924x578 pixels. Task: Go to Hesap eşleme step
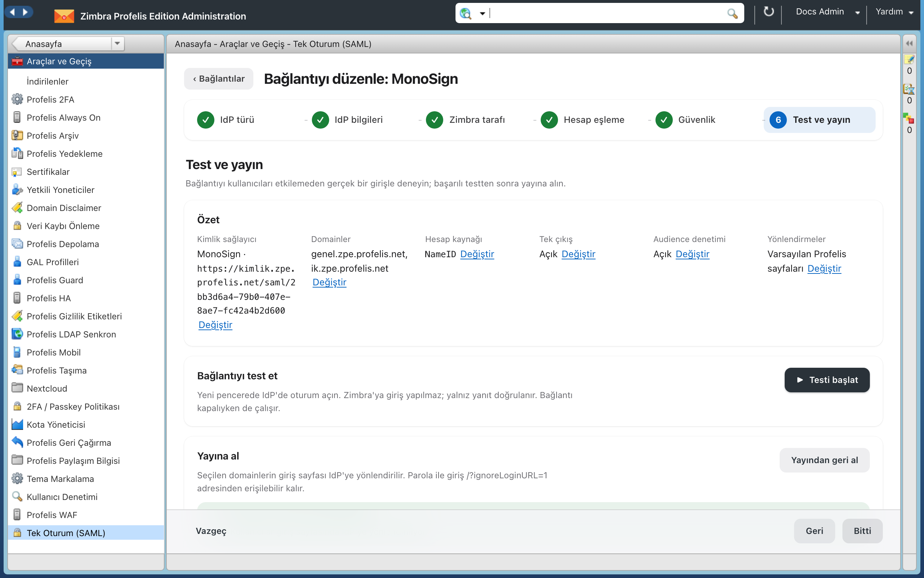(x=582, y=120)
